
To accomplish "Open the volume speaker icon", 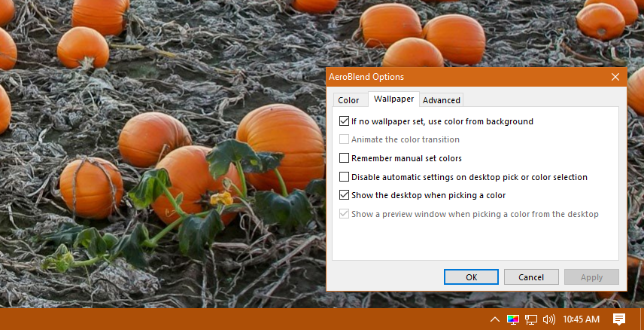I will 548,319.
